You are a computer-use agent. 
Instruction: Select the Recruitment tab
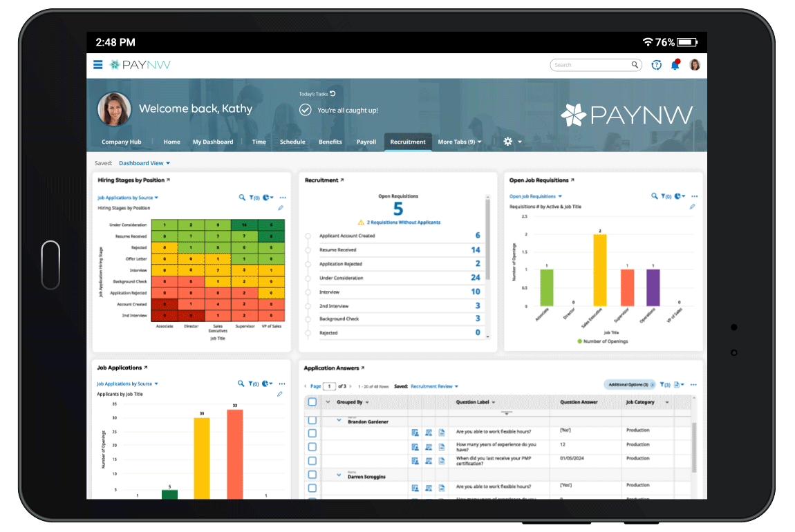point(408,142)
